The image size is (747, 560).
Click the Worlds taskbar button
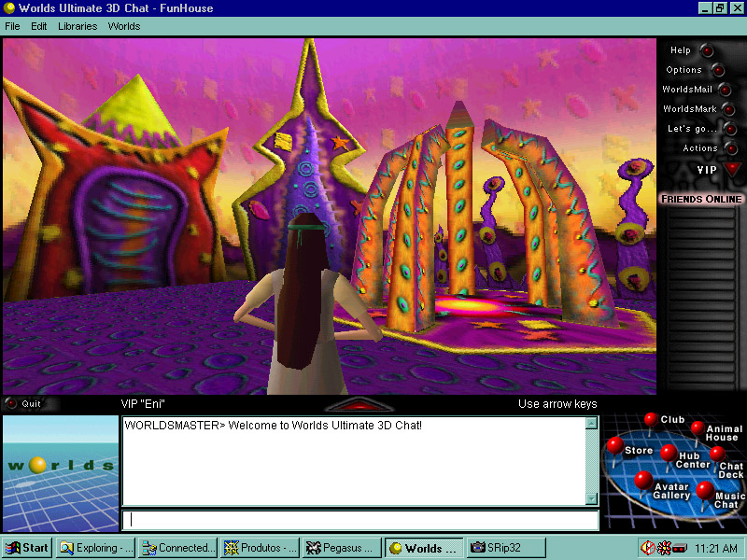point(424,548)
